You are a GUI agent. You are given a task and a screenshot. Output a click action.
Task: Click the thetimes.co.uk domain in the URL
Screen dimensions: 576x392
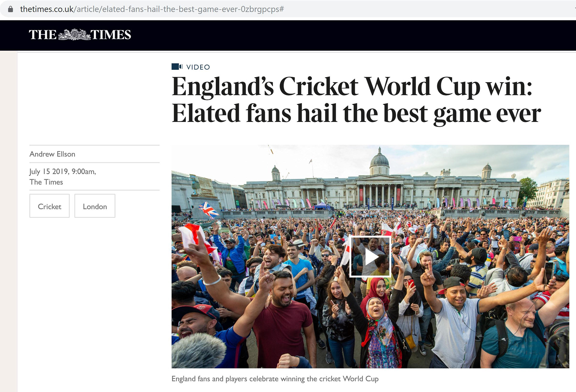point(46,9)
